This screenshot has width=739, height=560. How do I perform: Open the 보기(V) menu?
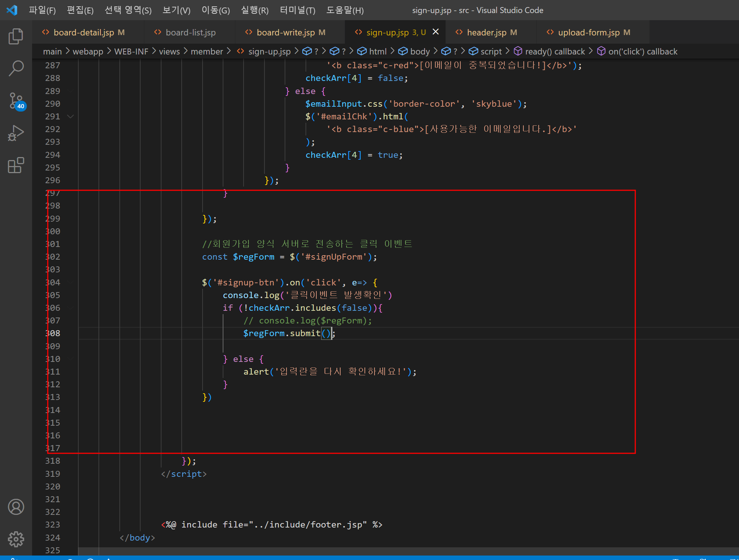point(176,10)
